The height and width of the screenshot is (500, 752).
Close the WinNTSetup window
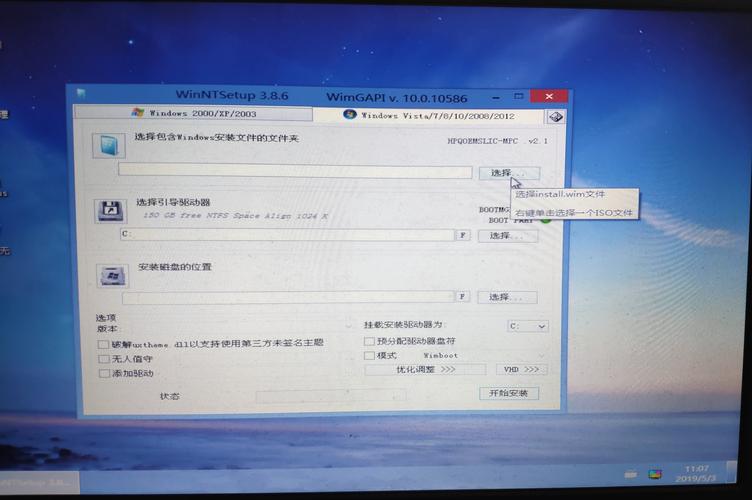[549, 96]
